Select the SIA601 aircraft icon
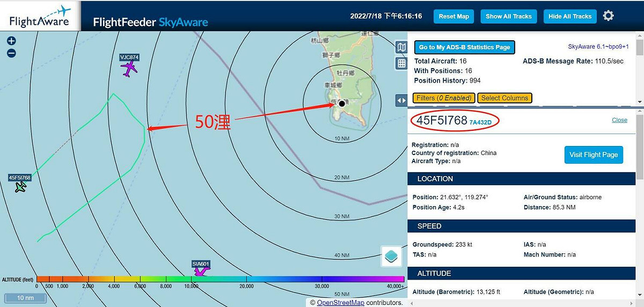This screenshot has width=644, height=307. 200,272
